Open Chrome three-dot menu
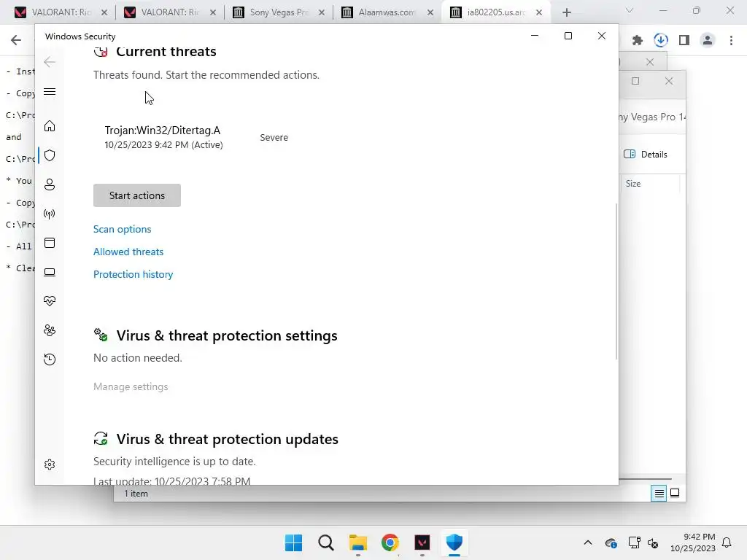This screenshot has width=747, height=560. [x=731, y=41]
